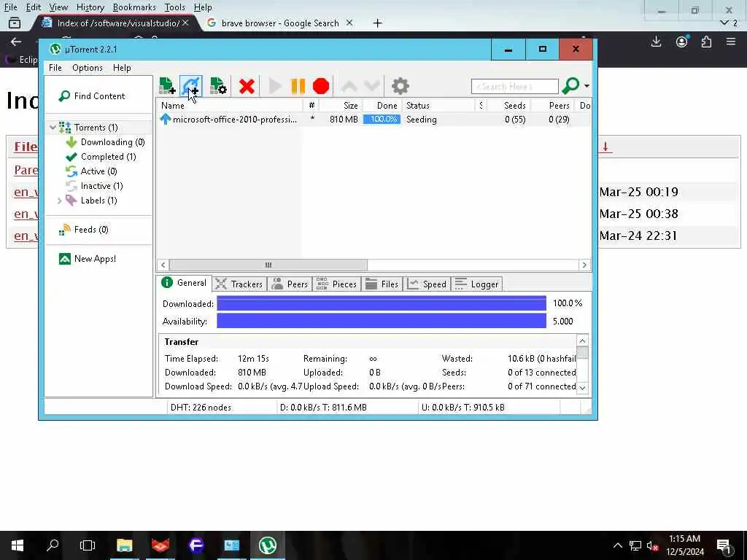Image resolution: width=747 pixels, height=560 pixels.
Task: Sort torrents by Seeds column header
Action: 508,106
